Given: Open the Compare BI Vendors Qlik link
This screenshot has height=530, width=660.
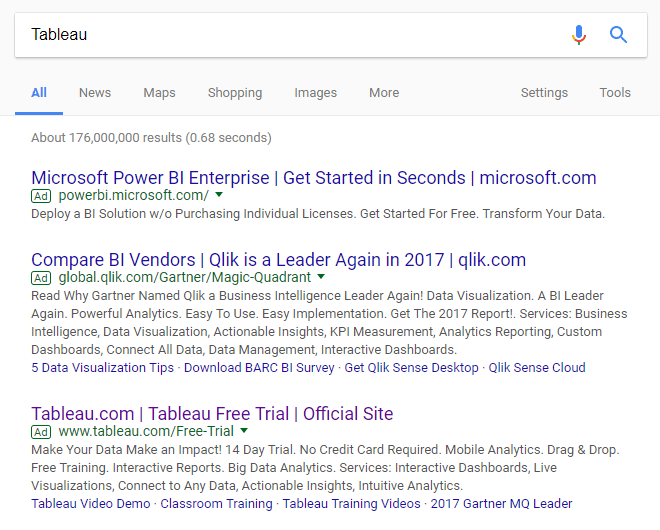Looking at the screenshot, I should (x=278, y=260).
